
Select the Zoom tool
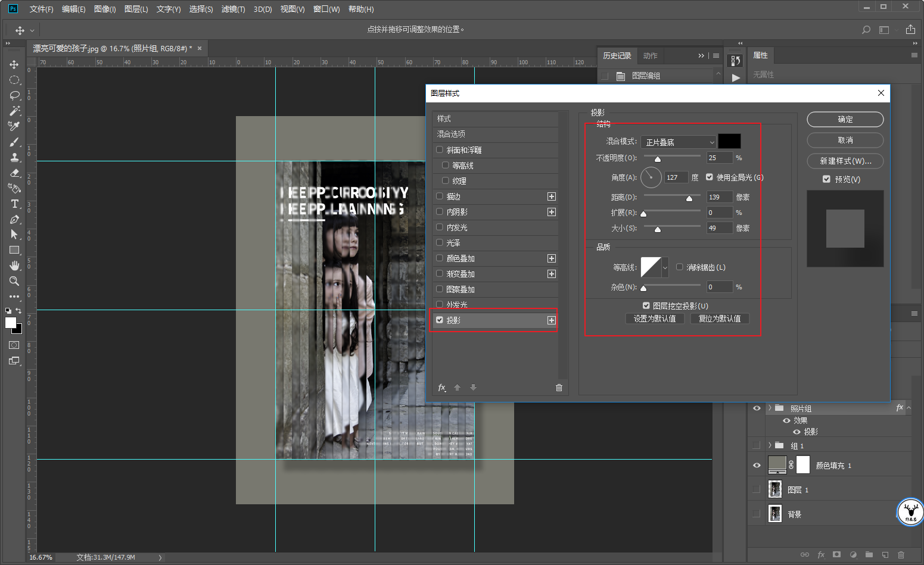(x=14, y=281)
